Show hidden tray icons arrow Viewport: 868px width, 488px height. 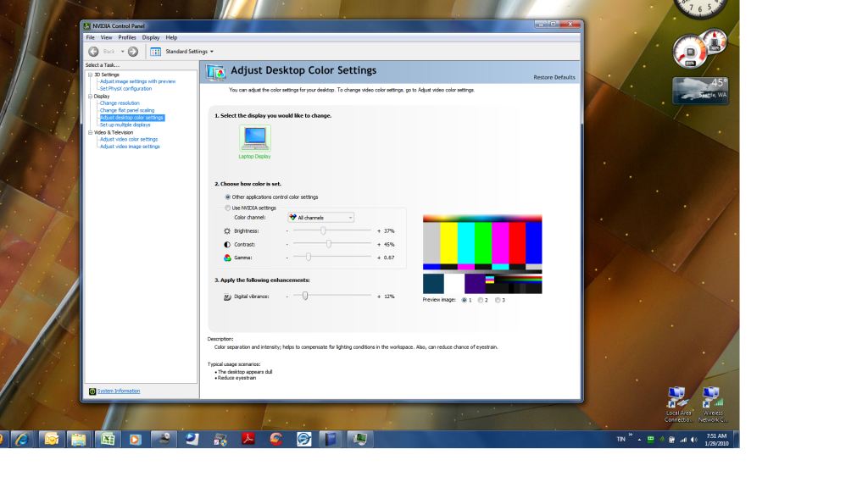(639, 440)
